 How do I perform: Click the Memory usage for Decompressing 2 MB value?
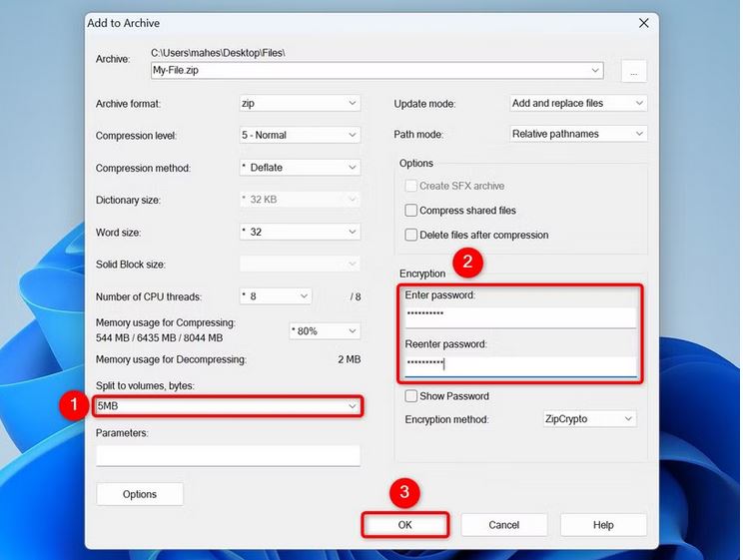point(350,359)
